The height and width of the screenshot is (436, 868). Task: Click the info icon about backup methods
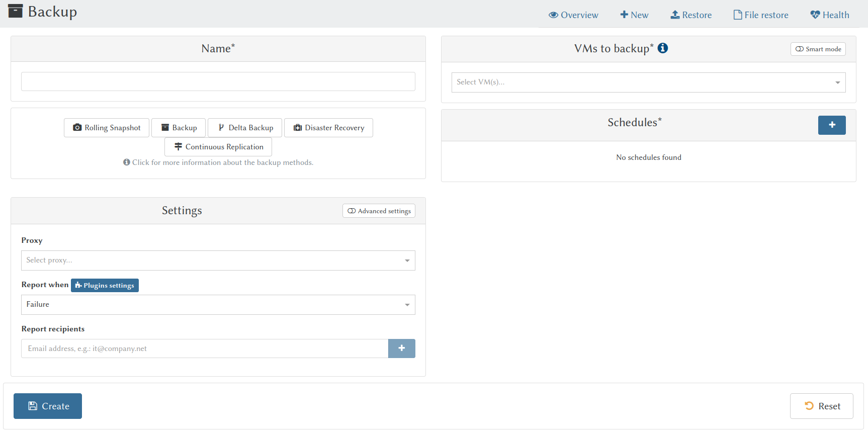pyautogui.click(x=127, y=162)
